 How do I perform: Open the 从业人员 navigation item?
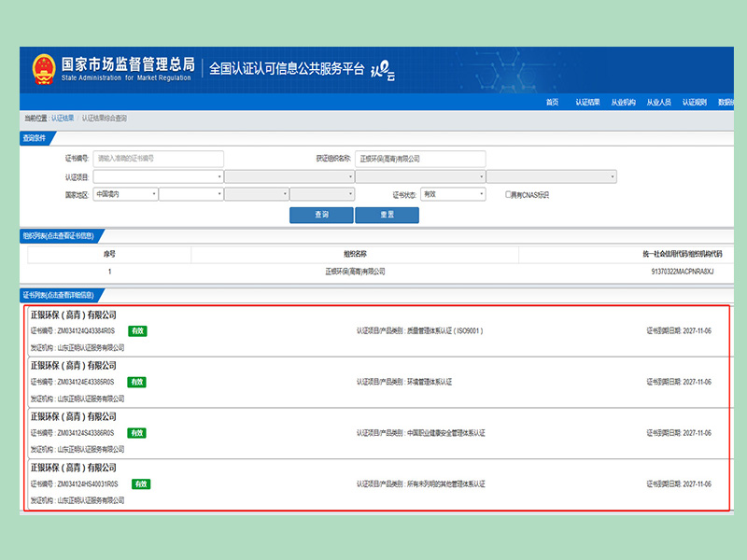659,102
